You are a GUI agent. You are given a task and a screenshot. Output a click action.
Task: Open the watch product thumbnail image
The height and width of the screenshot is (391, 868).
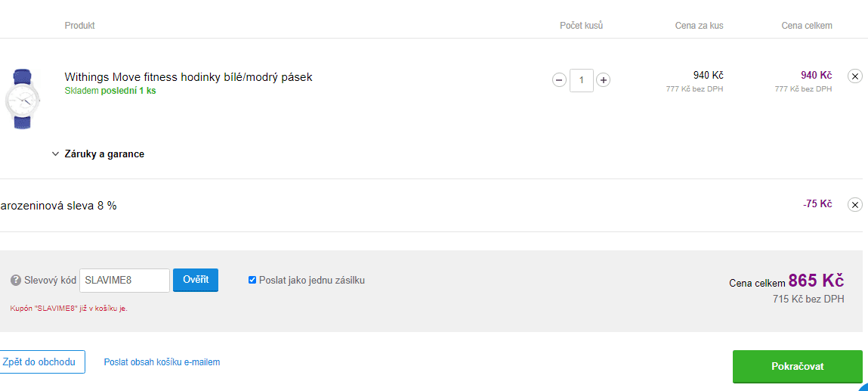coord(22,99)
